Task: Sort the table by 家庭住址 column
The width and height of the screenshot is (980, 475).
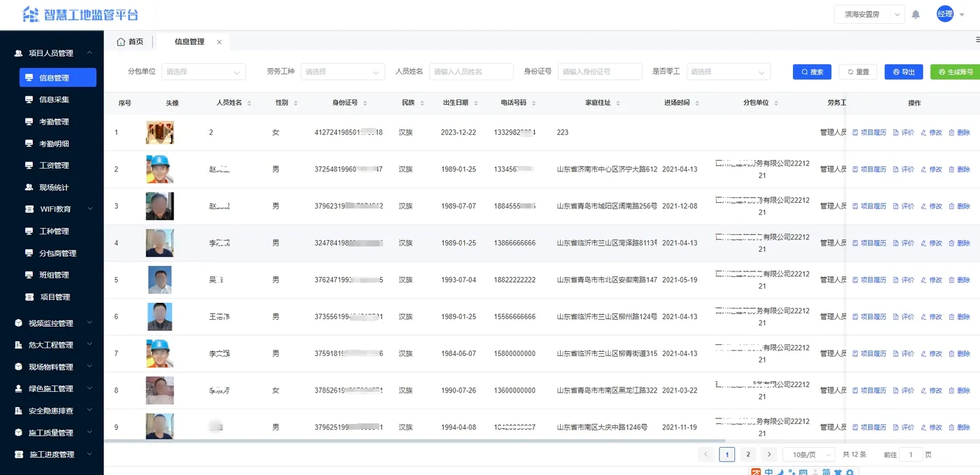Action: 617,103
